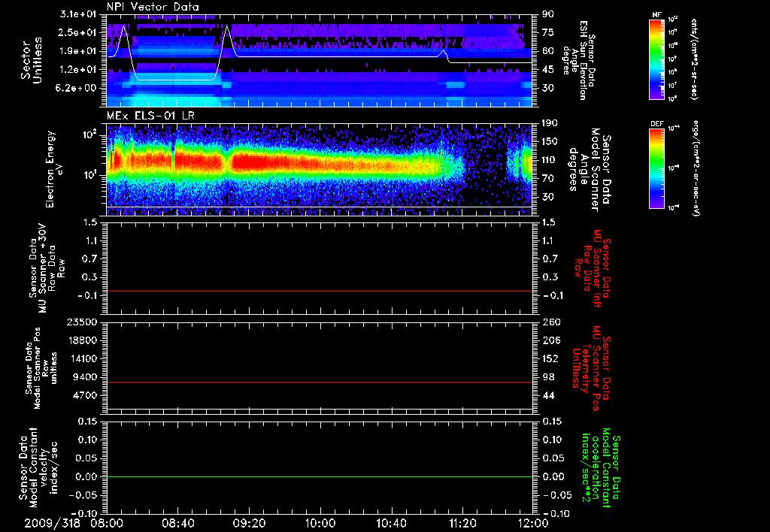Click the 75 sun elevation tick
770x532 pixels.
coord(548,32)
